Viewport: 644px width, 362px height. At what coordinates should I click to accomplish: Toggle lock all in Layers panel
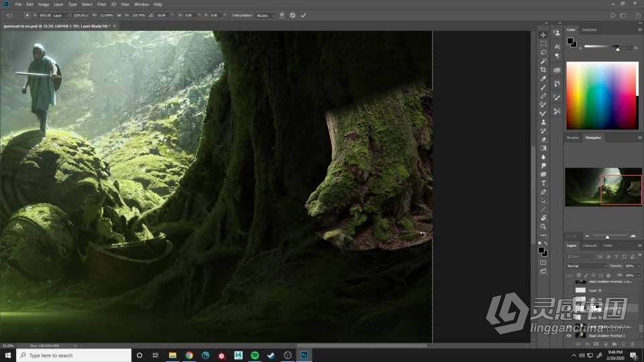pyautogui.click(x=608, y=276)
